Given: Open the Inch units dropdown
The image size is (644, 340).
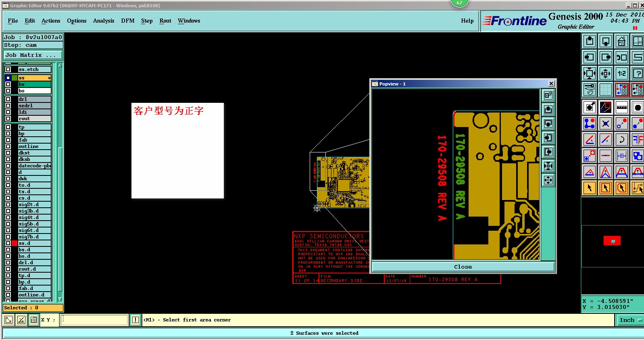Looking at the screenshot, I should point(630,320).
